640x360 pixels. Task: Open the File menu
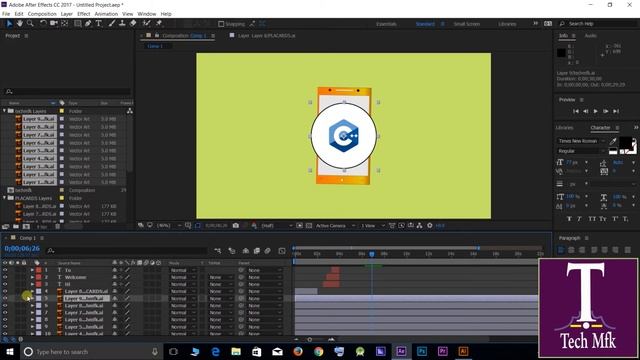coord(6,14)
